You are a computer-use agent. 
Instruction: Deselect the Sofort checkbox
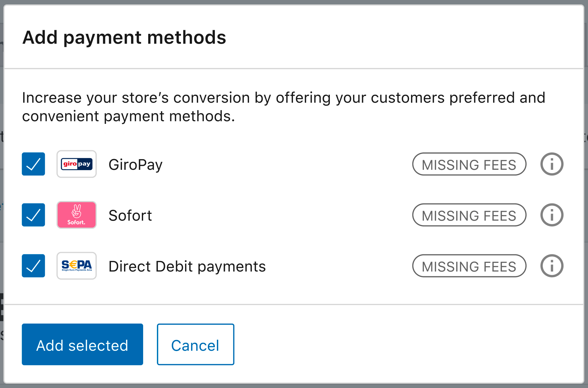tap(33, 215)
